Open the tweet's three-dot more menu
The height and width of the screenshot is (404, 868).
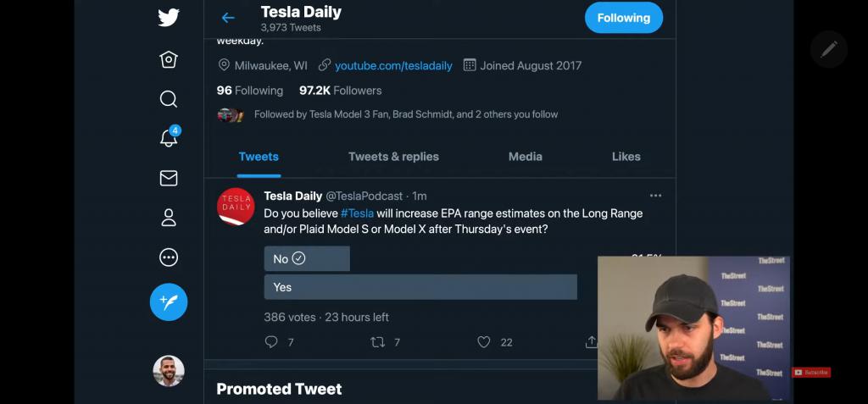[x=655, y=196]
